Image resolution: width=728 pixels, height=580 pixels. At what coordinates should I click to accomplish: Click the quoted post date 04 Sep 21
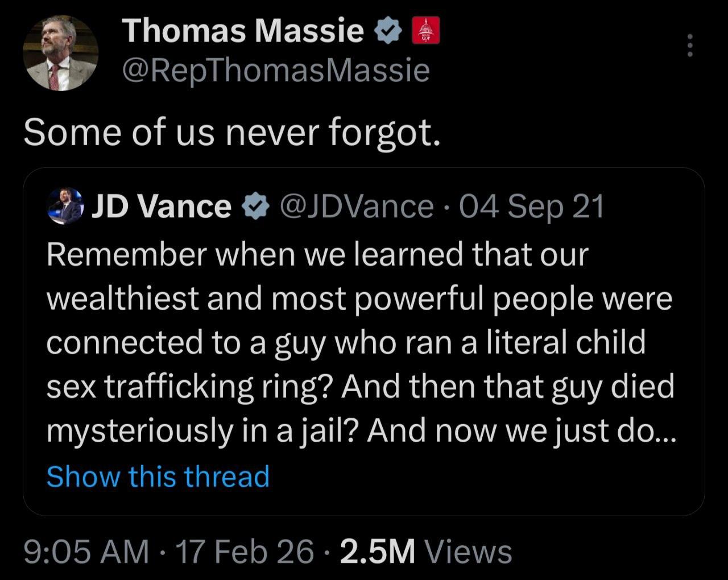531,206
